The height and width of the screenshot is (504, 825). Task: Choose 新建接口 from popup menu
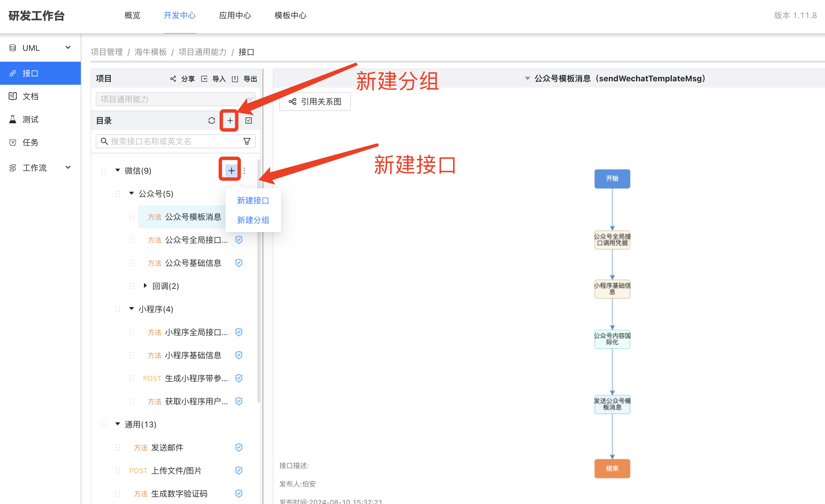pos(253,200)
